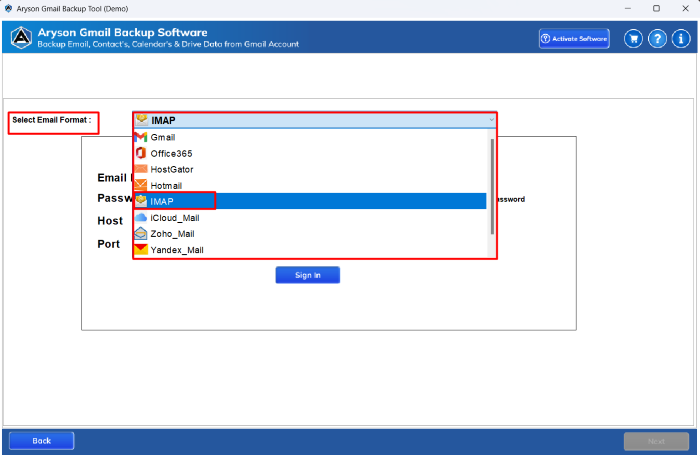Image resolution: width=700 pixels, height=456 pixels.
Task: Click the Select Email Format label
Action: point(52,120)
